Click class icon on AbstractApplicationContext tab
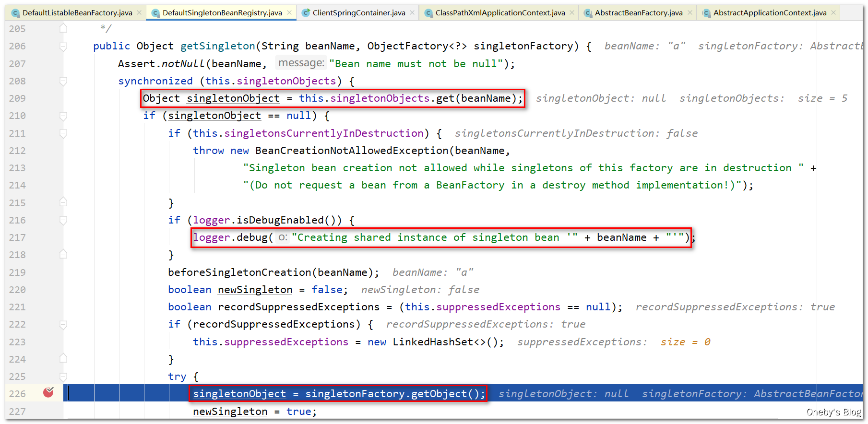Image resolution: width=868 pixels, height=424 pixels. [706, 13]
